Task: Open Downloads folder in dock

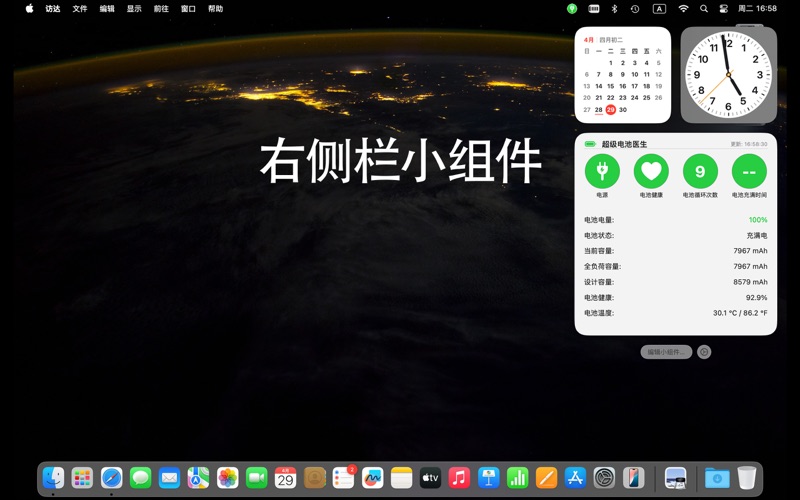Action: click(x=717, y=478)
